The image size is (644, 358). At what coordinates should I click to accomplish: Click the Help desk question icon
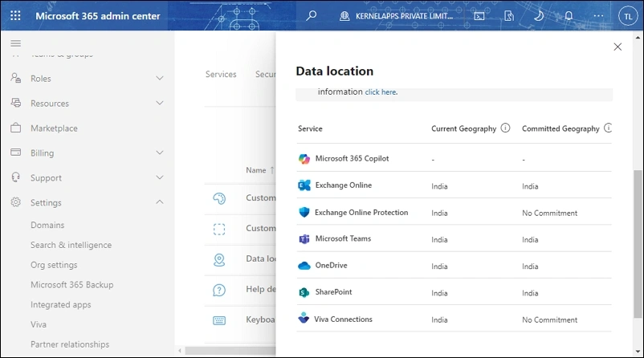coord(219,291)
